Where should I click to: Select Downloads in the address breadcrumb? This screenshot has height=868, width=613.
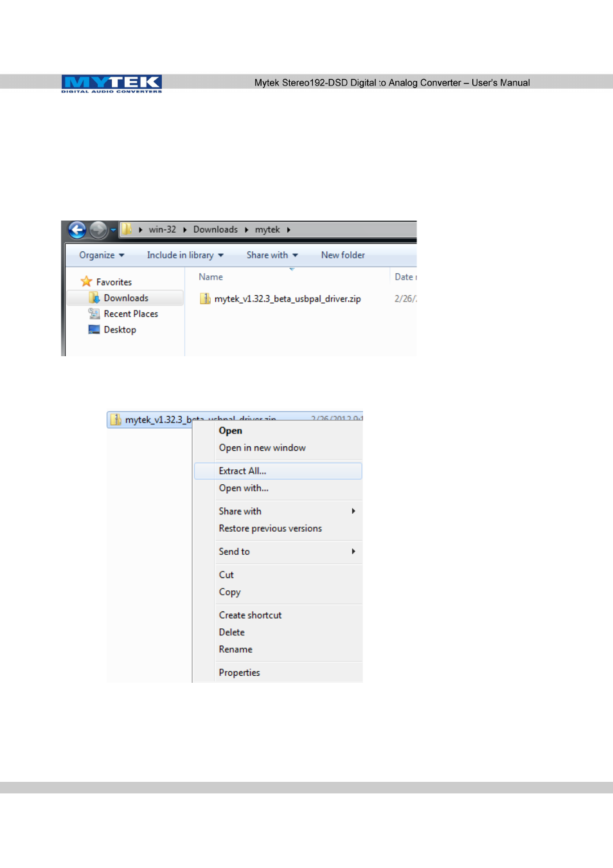[x=215, y=230]
